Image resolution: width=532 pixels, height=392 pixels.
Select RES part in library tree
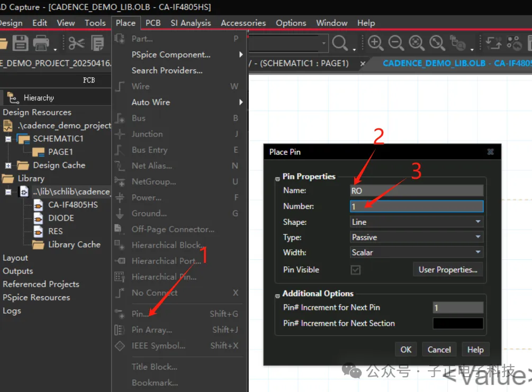[x=55, y=231]
